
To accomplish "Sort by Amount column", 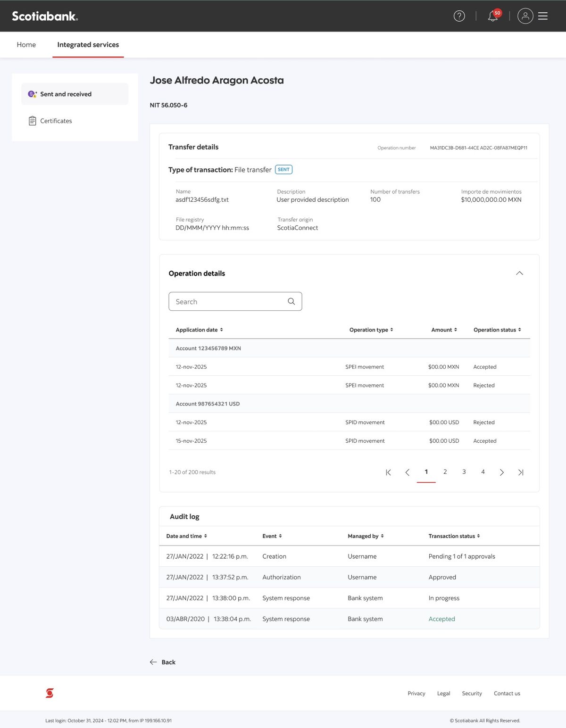I will point(444,330).
